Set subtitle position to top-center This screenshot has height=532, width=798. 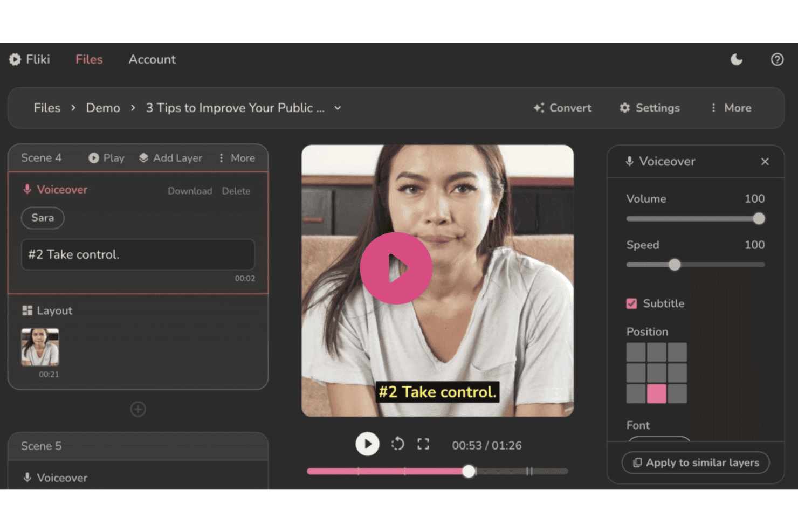point(657,353)
